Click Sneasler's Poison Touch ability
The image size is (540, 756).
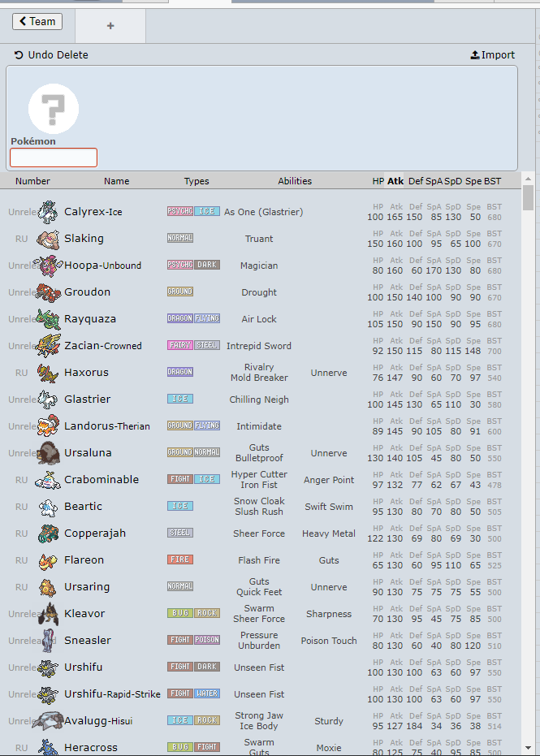[x=329, y=641]
